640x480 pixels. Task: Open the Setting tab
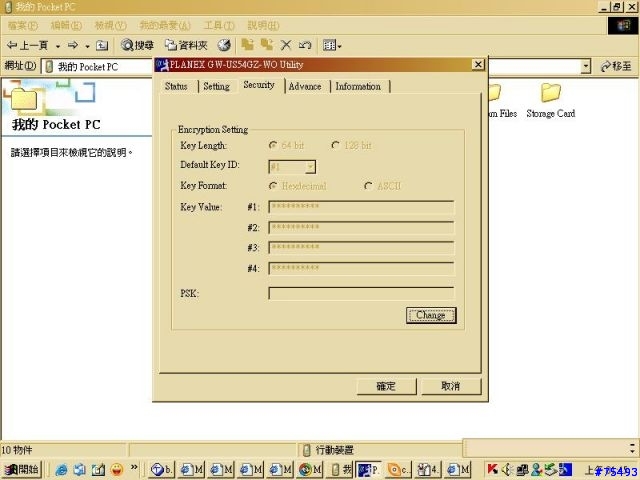click(x=216, y=87)
